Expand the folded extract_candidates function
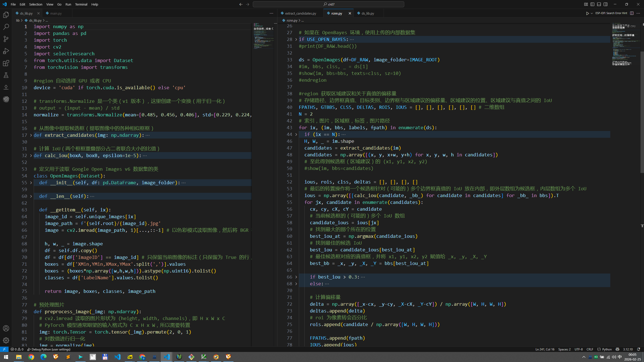Image resolution: width=644 pixels, height=362 pixels. (31, 135)
